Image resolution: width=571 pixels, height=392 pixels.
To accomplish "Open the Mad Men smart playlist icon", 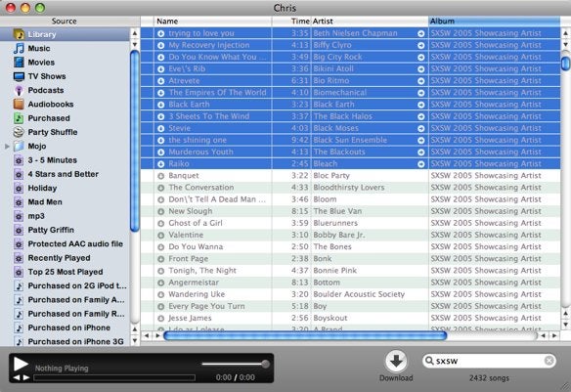I will click(x=19, y=202).
